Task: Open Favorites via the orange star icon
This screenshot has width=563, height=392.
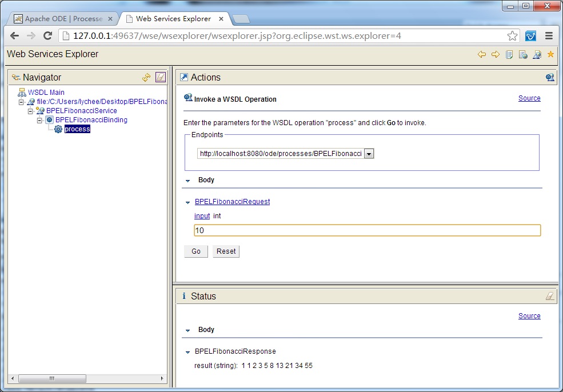Action: tap(550, 54)
